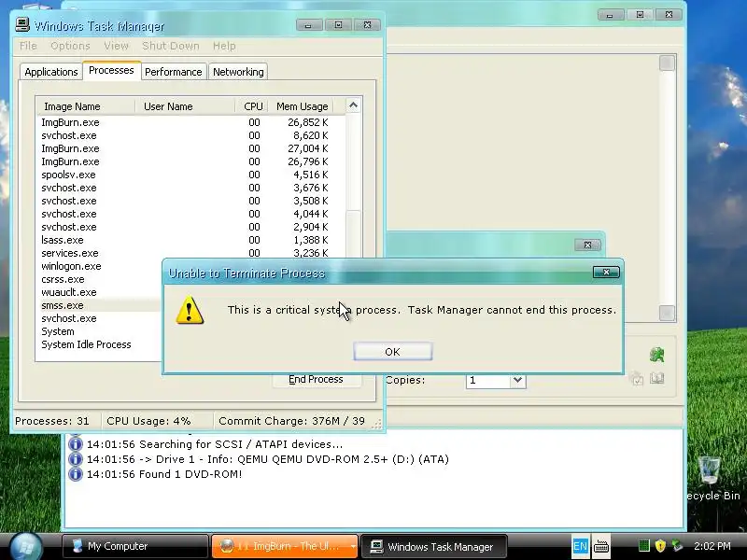The width and height of the screenshot is (747, 560).
Task: Click the scroll up arrow in process list
Action: click(x=353, y=105)
